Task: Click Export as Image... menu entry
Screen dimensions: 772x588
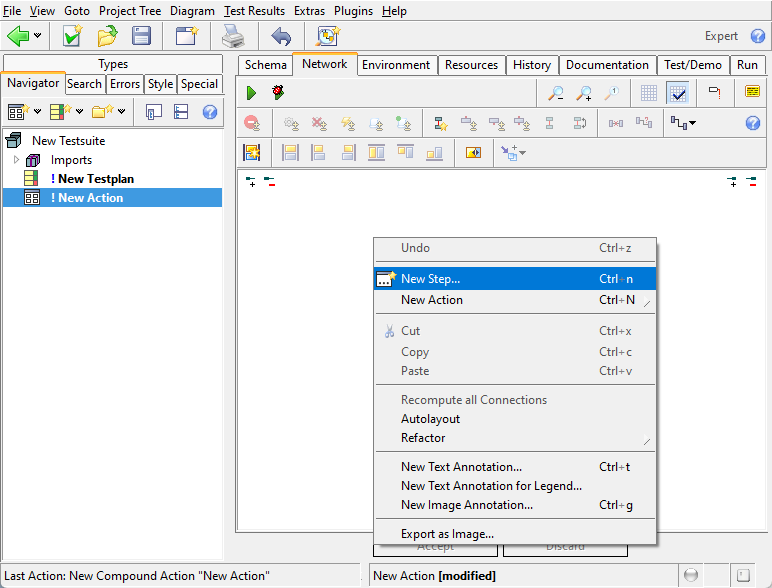Action: (447, 534)
